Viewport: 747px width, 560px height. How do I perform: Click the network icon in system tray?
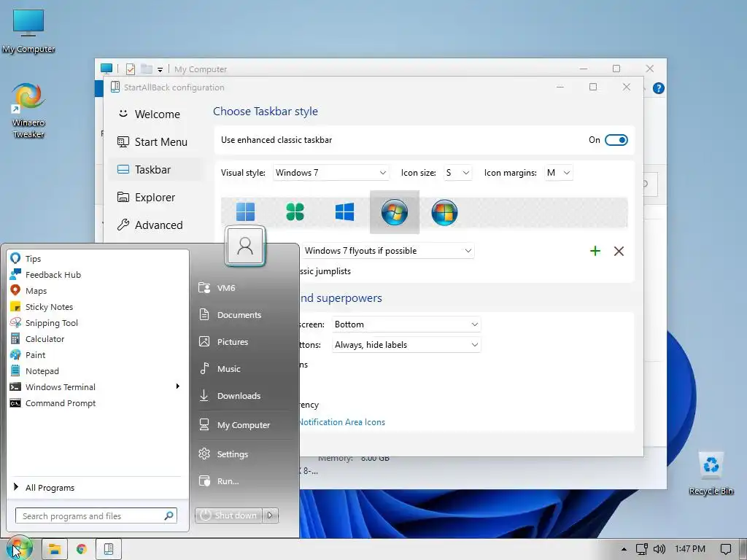(x=642, y=549)
